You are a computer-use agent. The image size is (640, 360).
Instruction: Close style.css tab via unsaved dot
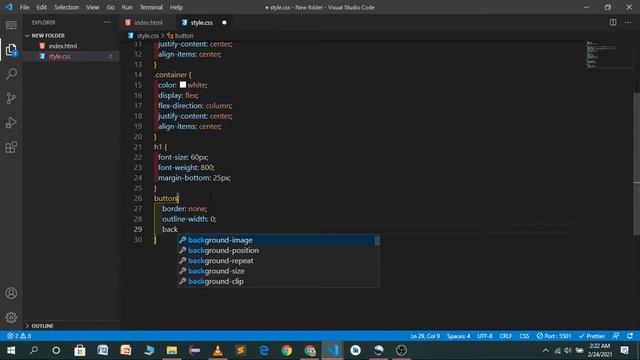(224, 22)
